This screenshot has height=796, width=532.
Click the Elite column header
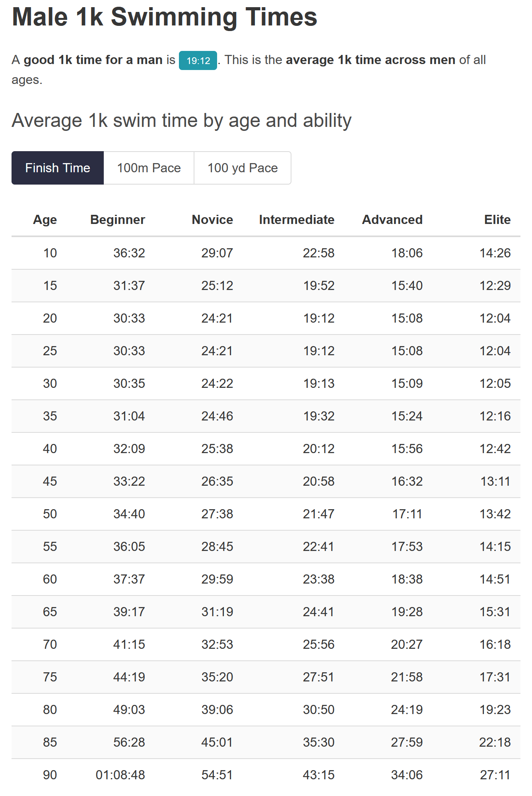[497, 220]
